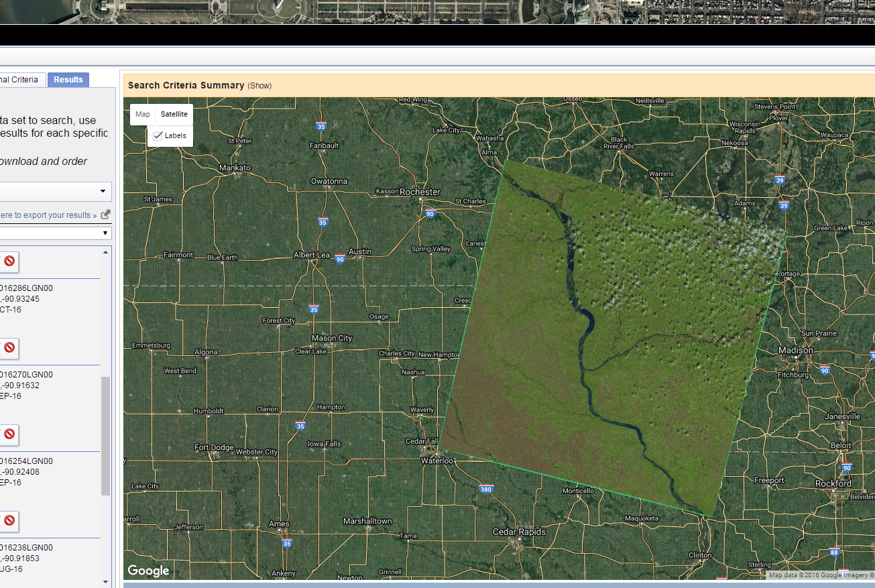This screenshot has height=588, width=875.
Task: Click the -90.91632 coordinate text
Action: click(20, 386)
